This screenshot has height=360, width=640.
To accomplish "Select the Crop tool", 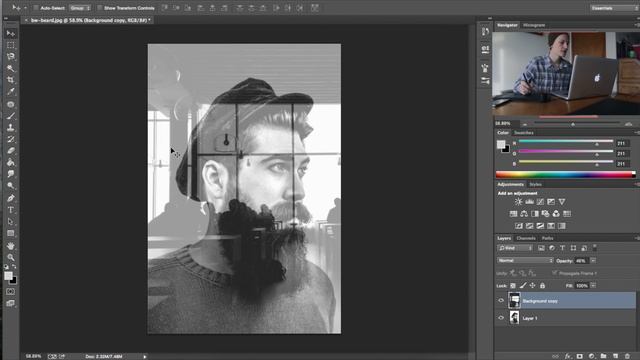I will 11,80.
